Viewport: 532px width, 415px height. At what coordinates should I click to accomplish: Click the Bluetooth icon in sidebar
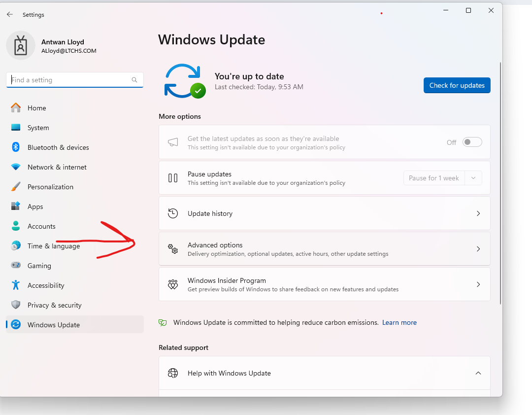(16, 147)
